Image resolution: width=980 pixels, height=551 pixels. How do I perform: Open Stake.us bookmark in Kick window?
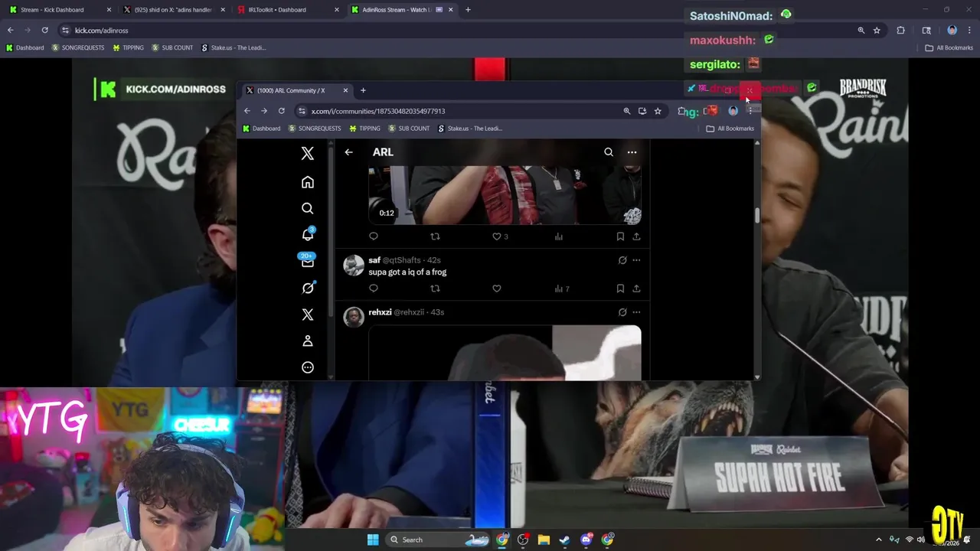234,47
